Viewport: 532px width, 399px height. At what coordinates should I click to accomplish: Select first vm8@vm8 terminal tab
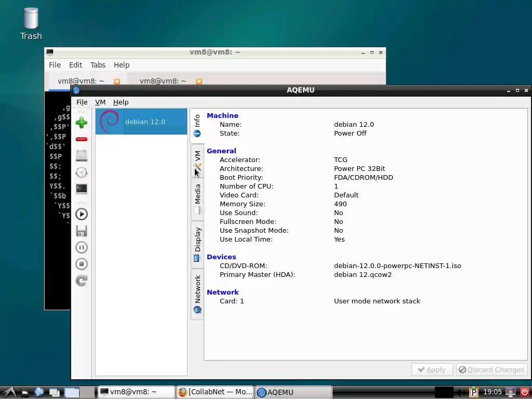point(81,81)
